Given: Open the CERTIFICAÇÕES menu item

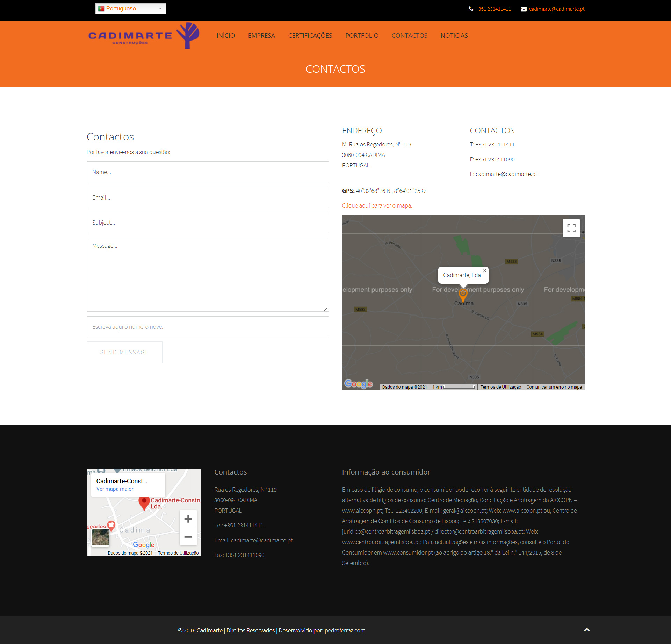Looking at the screenshot, I should click(x=310, y=36).
